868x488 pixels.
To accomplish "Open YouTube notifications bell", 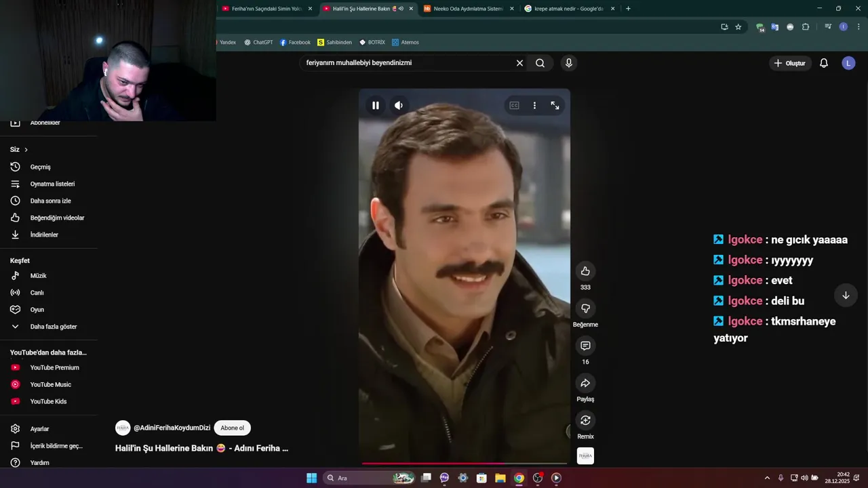I will tap(824, 63).
